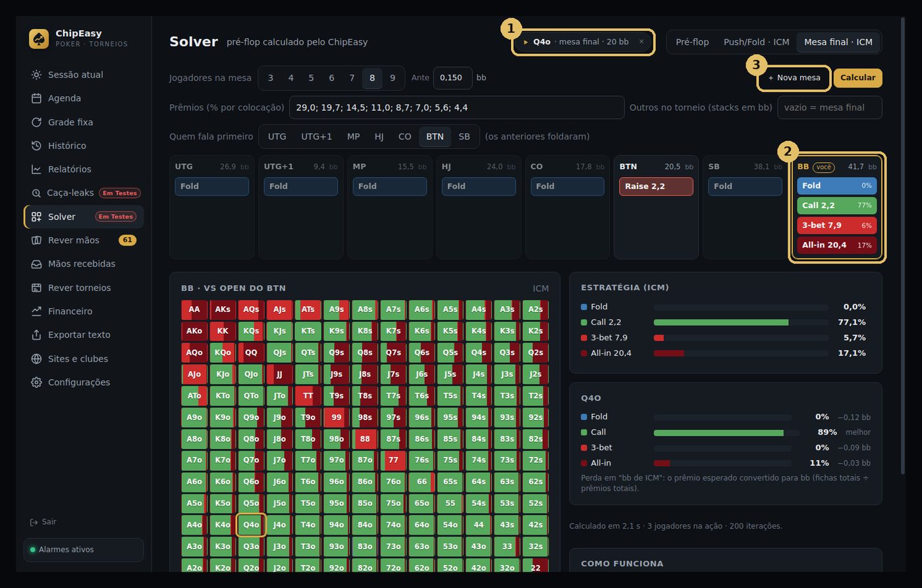Click the Ante input field
This screenshot has width=922, height=588.
(x=452, y=78)
